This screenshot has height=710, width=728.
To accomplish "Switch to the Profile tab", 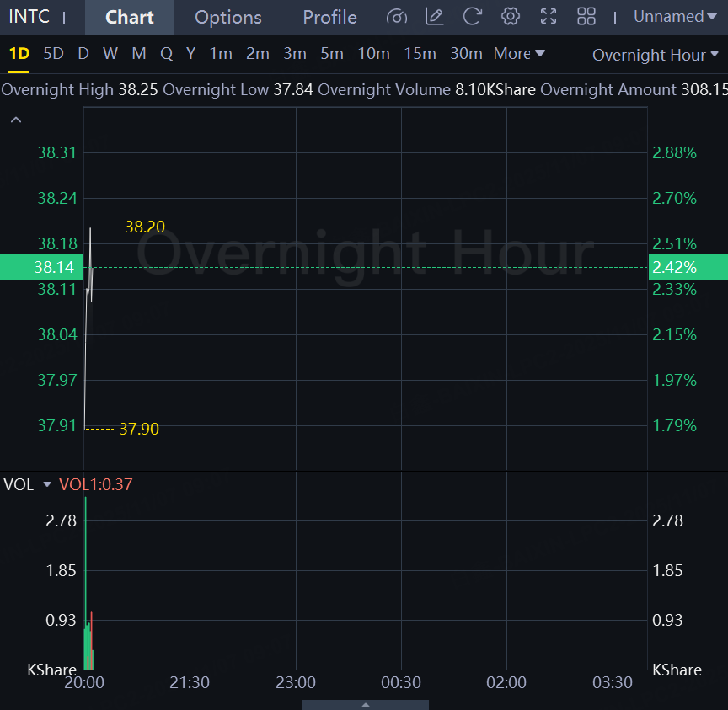I will click(329, 18).
